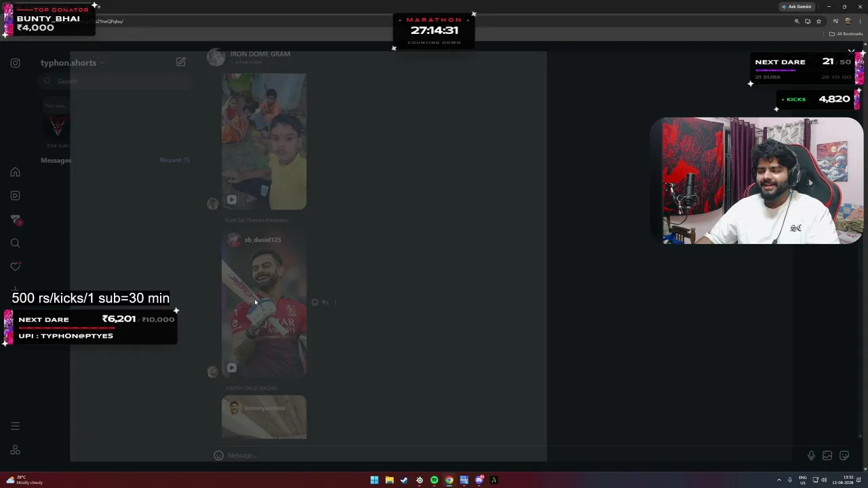The width and height of the screenshot is (868, 488).
Task: Open IRON DOME GRAM chat header avatar
Action: click(216, 57)
